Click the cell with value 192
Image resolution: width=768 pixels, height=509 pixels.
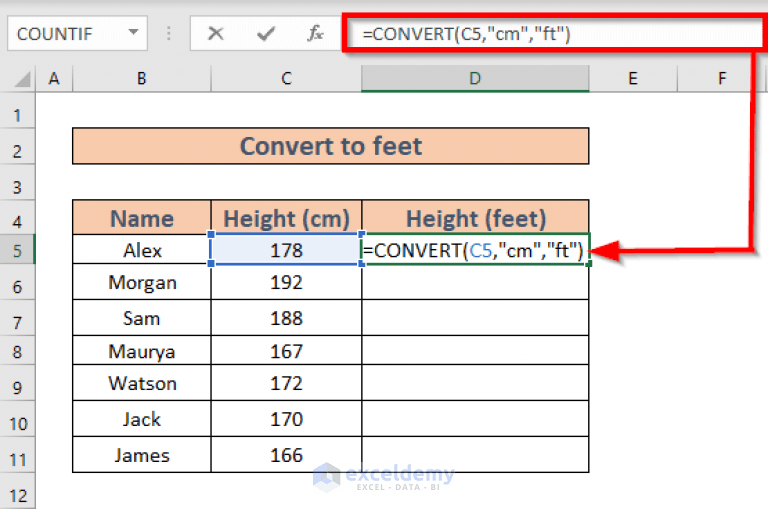pyautogui.click(x=287, y=283)
